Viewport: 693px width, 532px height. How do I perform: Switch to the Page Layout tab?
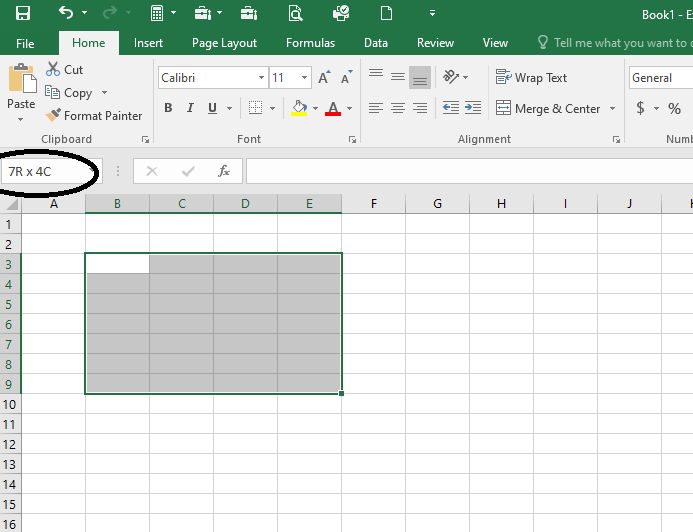[224, 43]
